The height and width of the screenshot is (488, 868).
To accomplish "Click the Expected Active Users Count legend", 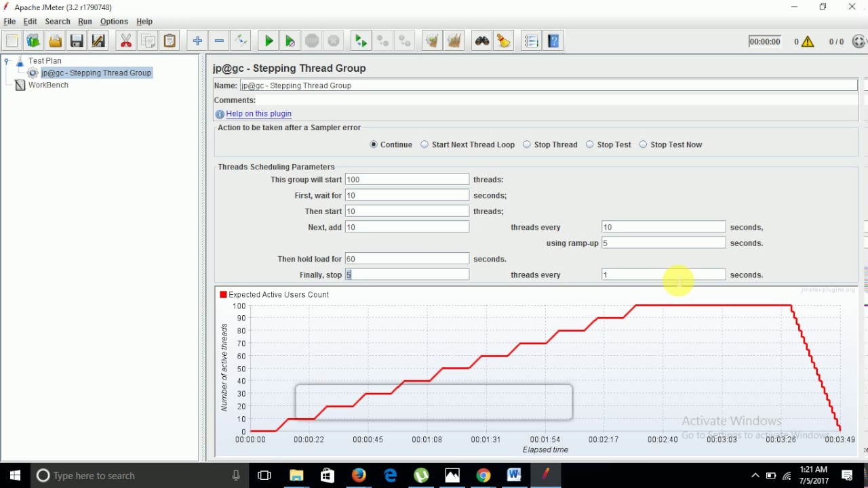I will tap(275, 295).
